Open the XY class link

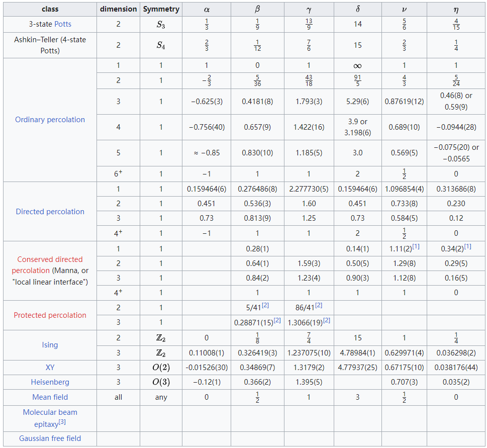[x=50, y=368]
